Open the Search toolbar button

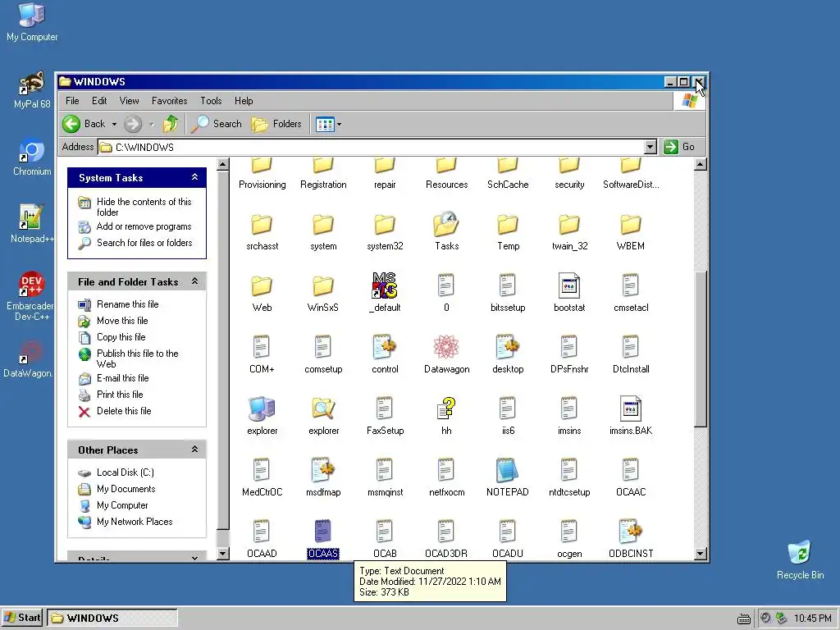(217, 124)
